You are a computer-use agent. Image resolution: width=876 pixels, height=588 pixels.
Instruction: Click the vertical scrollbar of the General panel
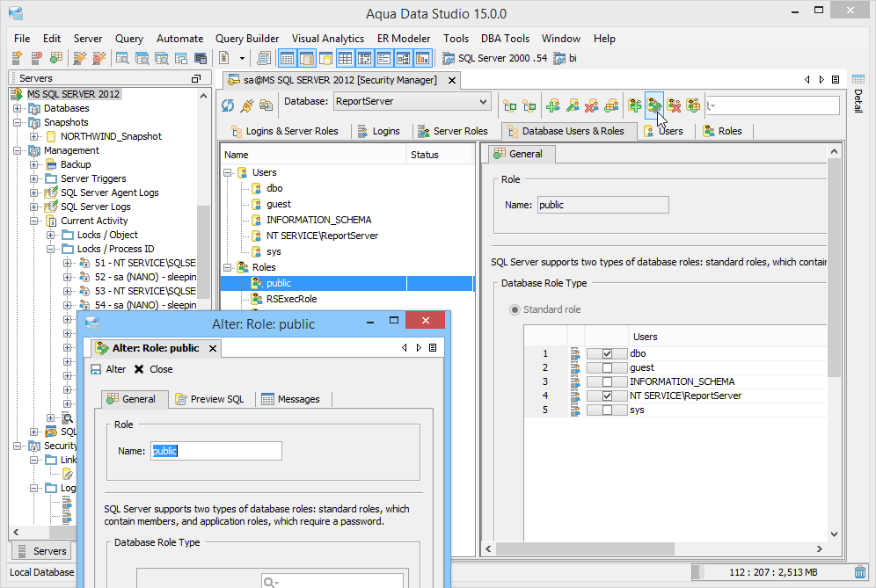click(x=834, y=267)
